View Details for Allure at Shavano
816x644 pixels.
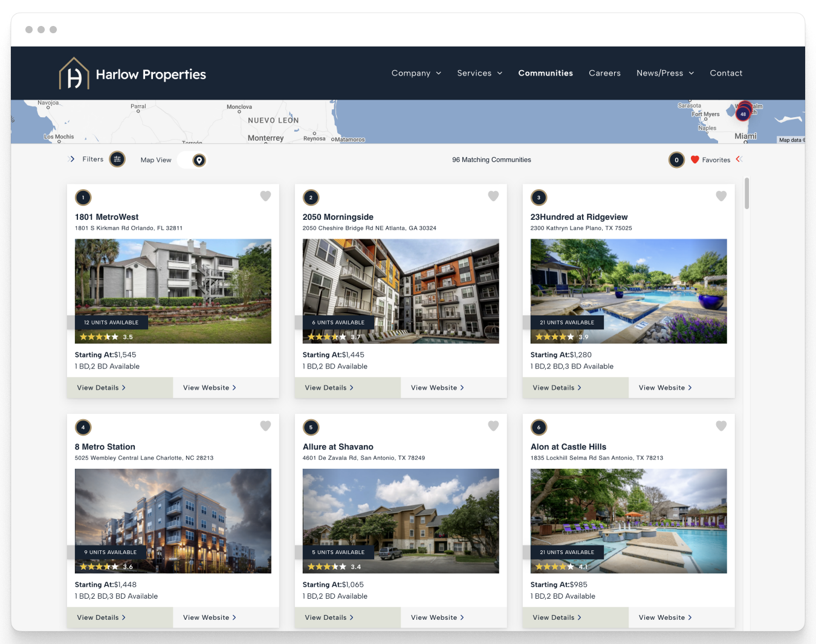348,617
